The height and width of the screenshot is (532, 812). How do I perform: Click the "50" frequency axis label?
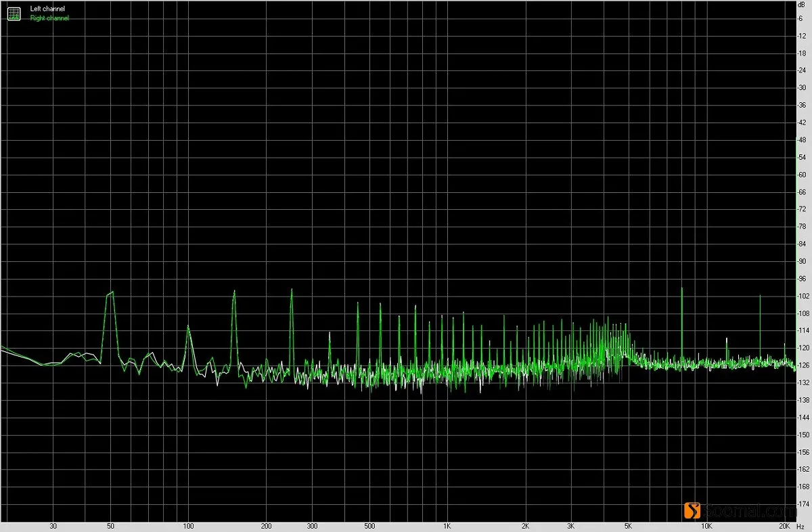pyautogui.click(x=111, y=526)
